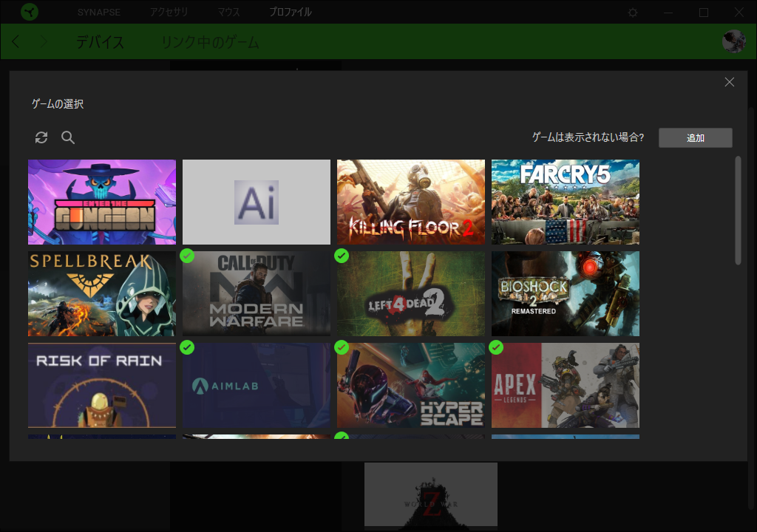
Task: Uncheck the green checkmark on Apex Legends
Action: (x=496, y=347)
